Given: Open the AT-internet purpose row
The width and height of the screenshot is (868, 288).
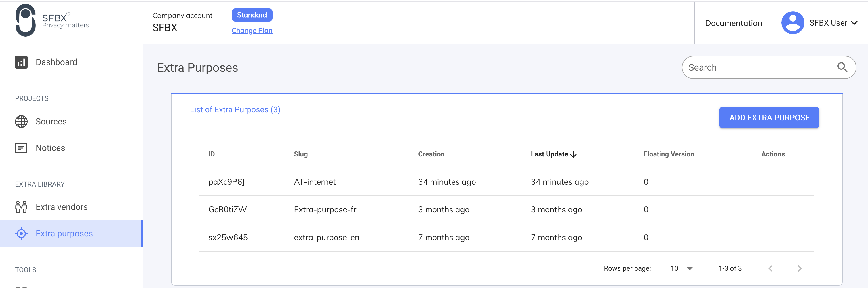Looking at the screenshot, I should pyautogui.click(x=314, y=182).
